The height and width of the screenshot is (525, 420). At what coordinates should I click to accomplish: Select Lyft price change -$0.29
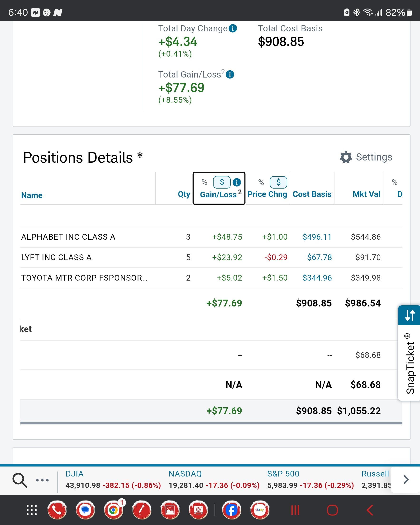[x=276, y=257]
